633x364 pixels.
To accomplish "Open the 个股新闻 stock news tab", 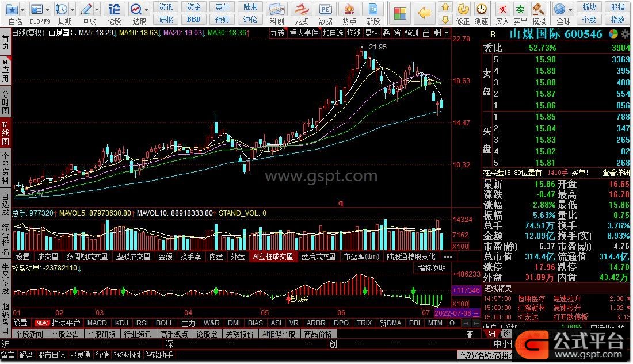I will coord(29,334).
